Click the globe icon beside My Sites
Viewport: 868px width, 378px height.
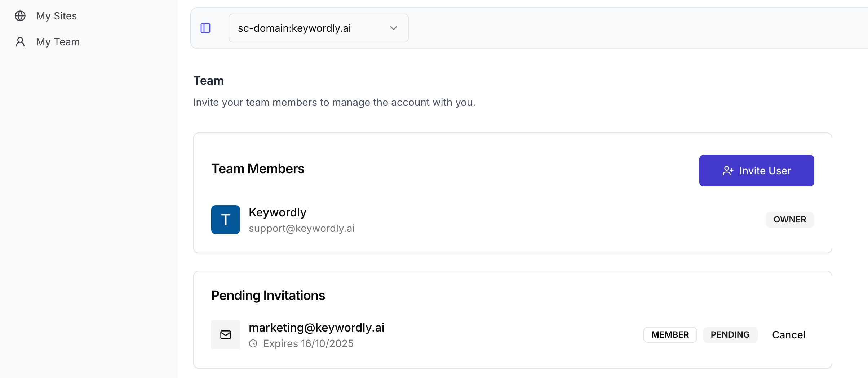click(20, 16)
